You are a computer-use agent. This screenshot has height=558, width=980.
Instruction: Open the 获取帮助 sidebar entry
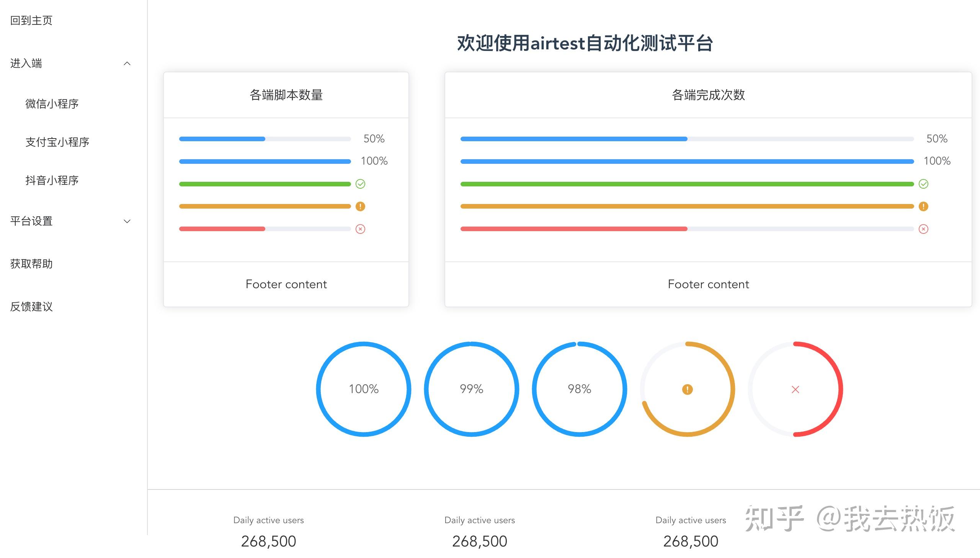[31, 264]
